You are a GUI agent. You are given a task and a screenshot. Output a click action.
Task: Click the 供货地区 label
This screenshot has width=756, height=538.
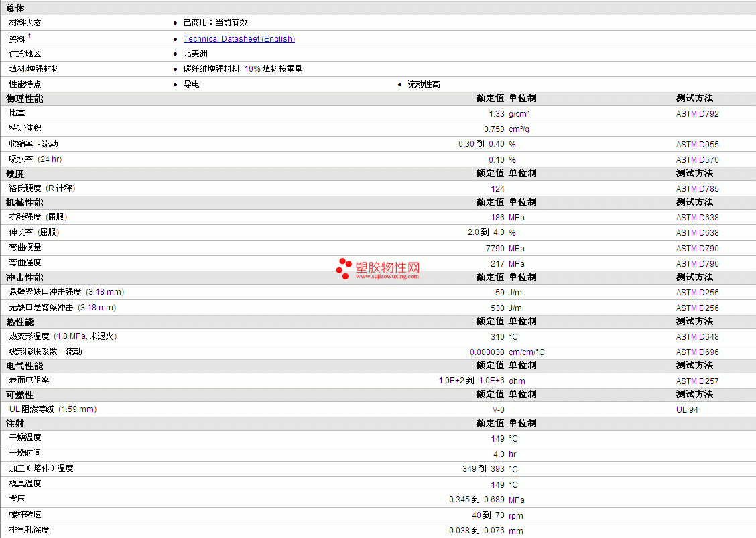pos(25,54)
